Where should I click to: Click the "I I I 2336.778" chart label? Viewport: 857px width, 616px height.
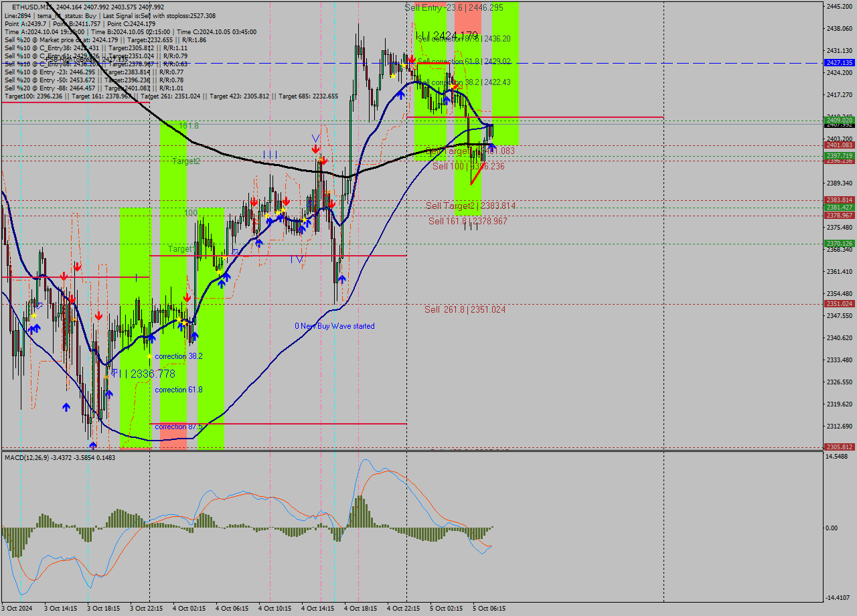click(143, 374)
